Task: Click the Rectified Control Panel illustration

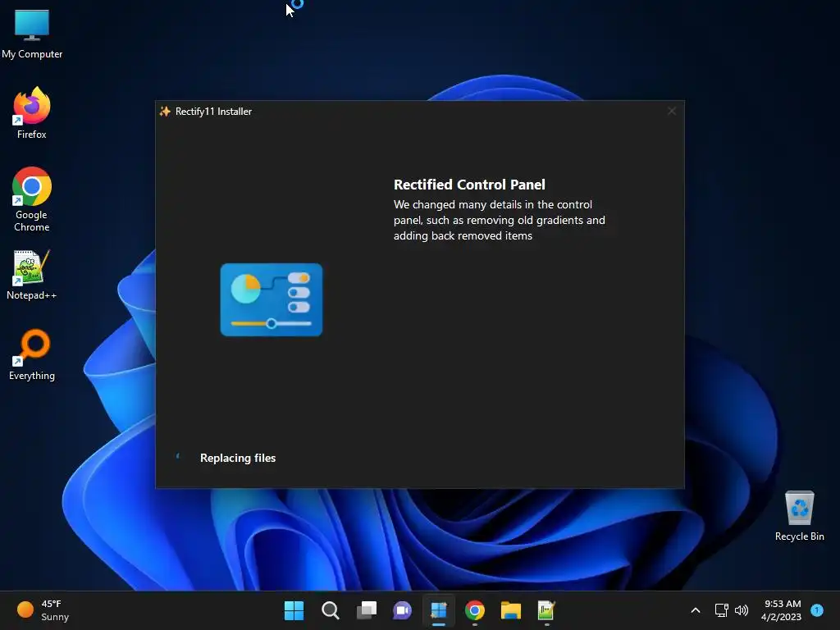Action: click(x=271, y=299)
